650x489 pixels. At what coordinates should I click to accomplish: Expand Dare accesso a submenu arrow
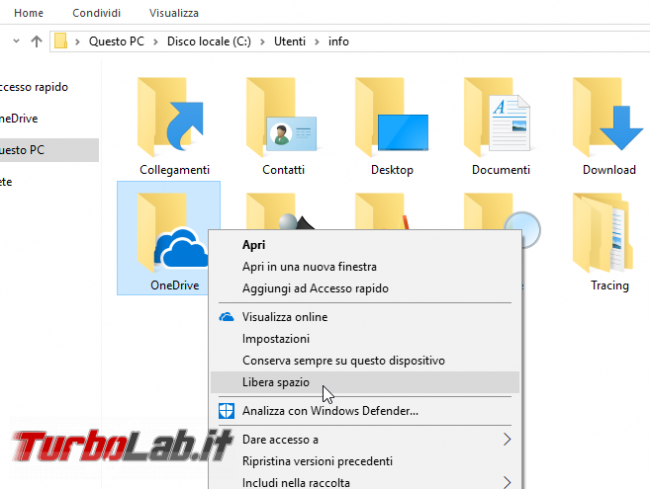[x=507, y=439]
